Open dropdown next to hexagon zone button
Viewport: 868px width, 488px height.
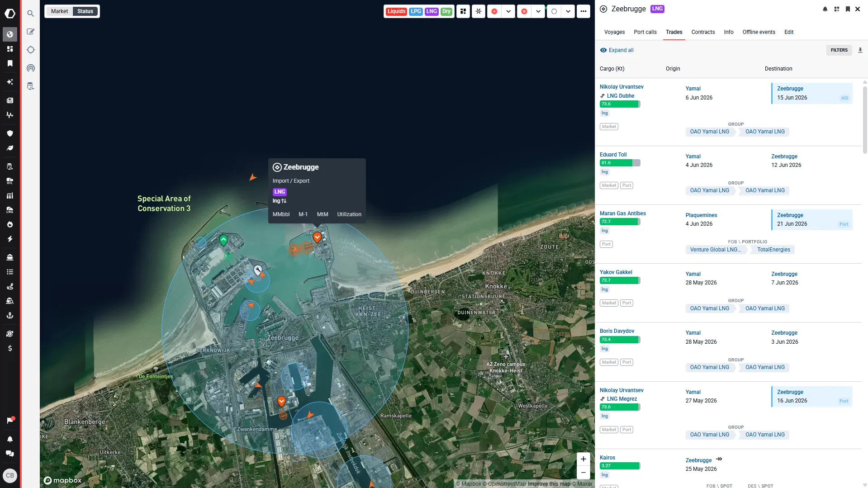coord(568,11)
